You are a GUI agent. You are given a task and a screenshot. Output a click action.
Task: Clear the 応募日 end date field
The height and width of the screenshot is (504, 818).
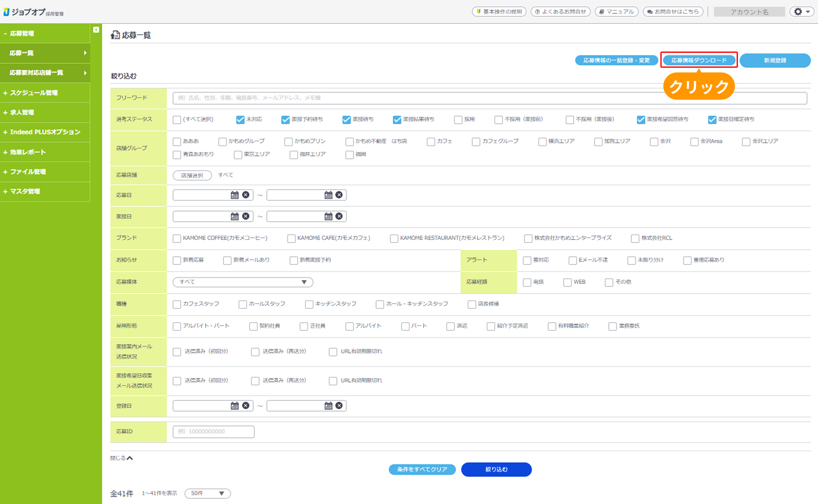339,195
